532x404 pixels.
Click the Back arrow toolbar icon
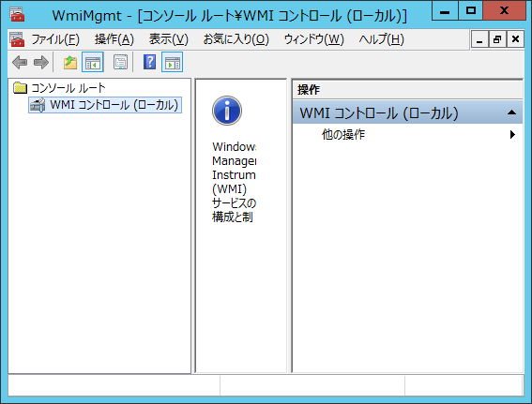[x=20, y=63]
